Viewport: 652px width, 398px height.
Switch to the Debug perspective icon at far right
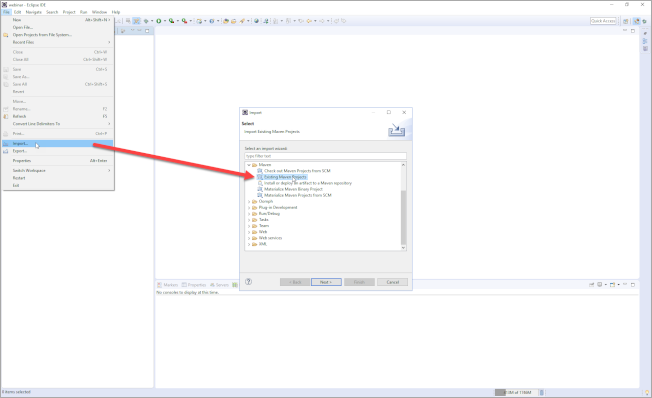pyautogui.click(x=645, y=21)
